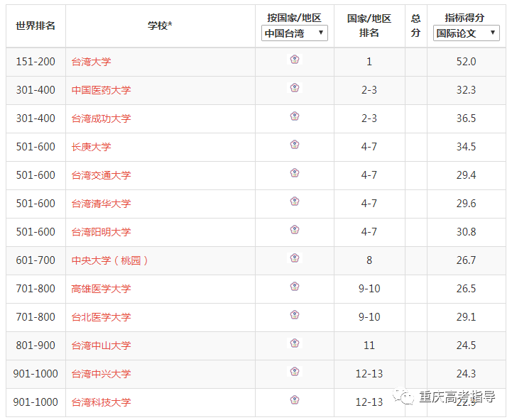
Task: Open the 高雄医学大学 link
Action: point(101,289)
